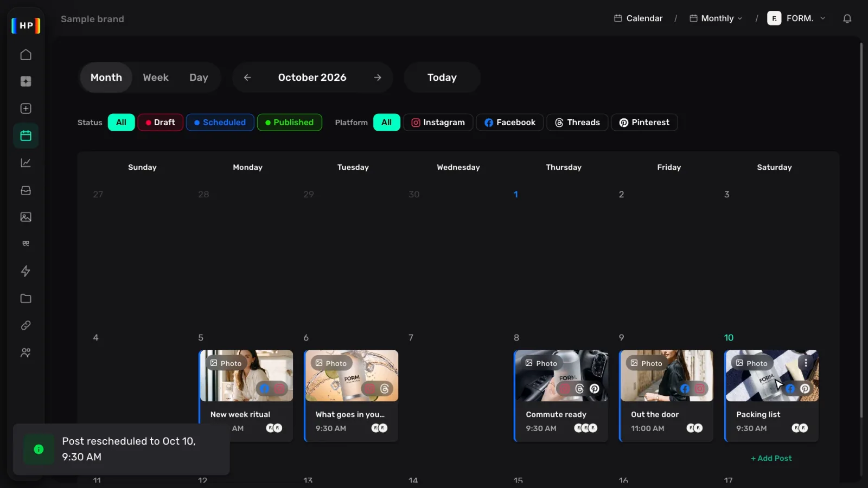
Task: Switch to the Month tab
Action: [106, 78]
